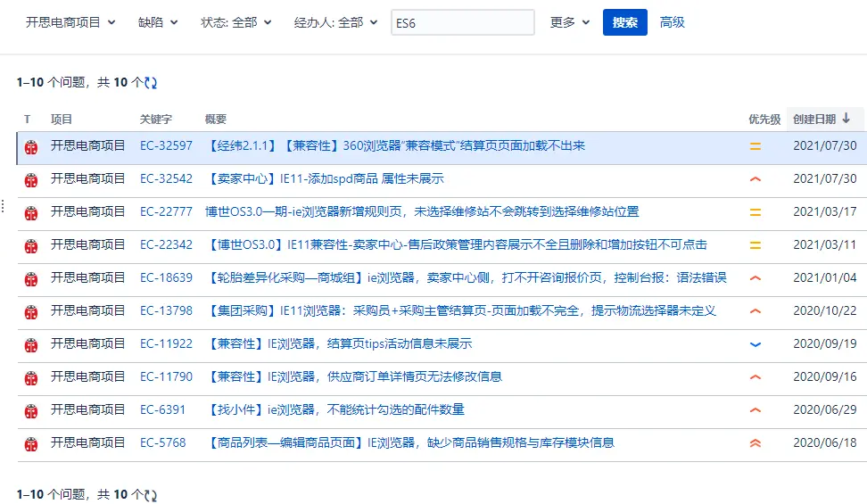Sort by 项目 column header
867x504 pixels.
pos(62,119)
